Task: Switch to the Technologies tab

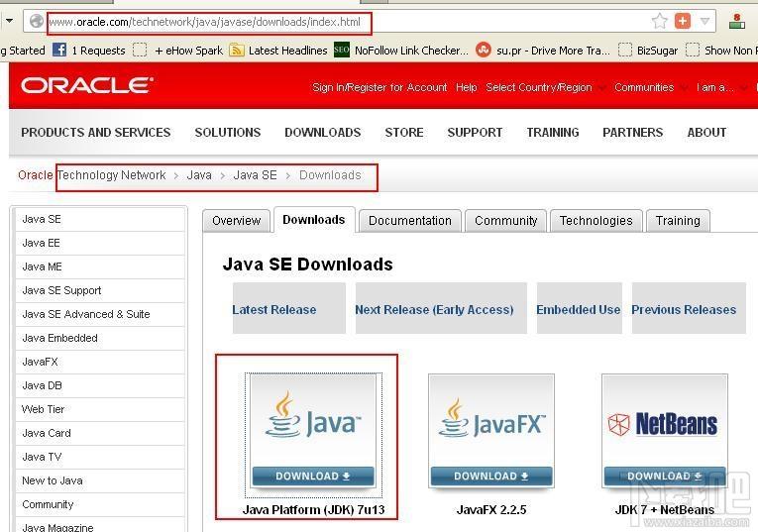Action: [x=596, y=221]
